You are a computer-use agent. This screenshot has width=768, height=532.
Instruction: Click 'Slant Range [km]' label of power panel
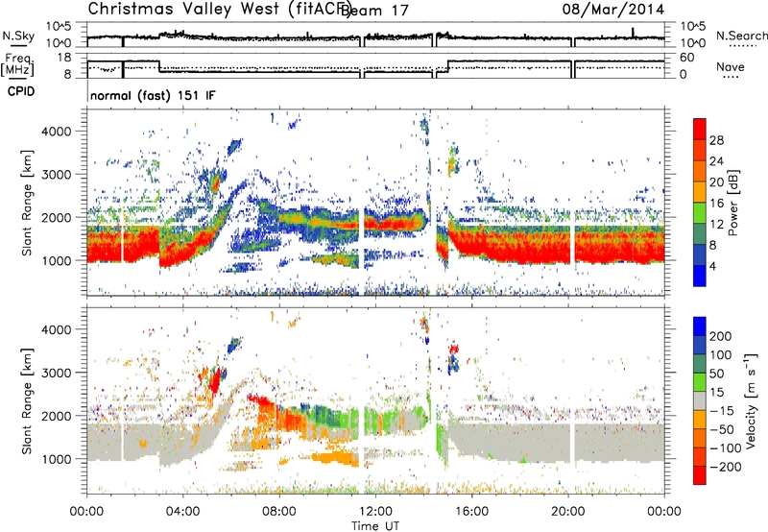click(x=27, y=204)
